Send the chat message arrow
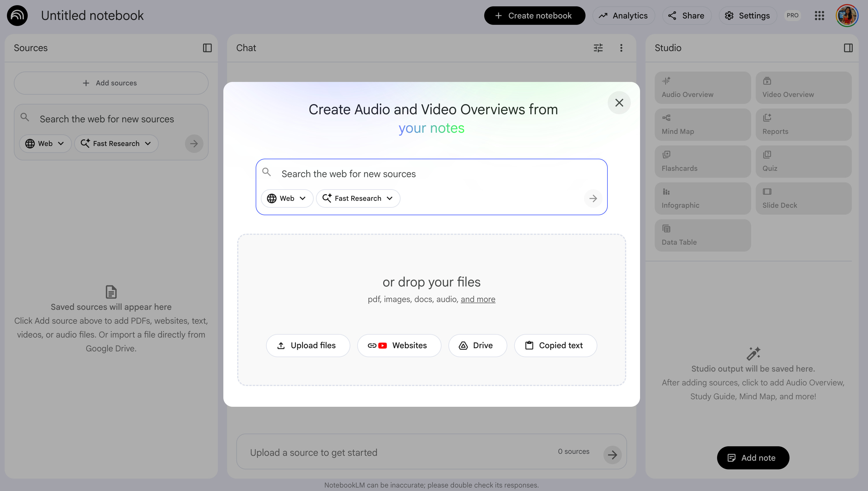The image size is (868, 491). tap(612, 455)
